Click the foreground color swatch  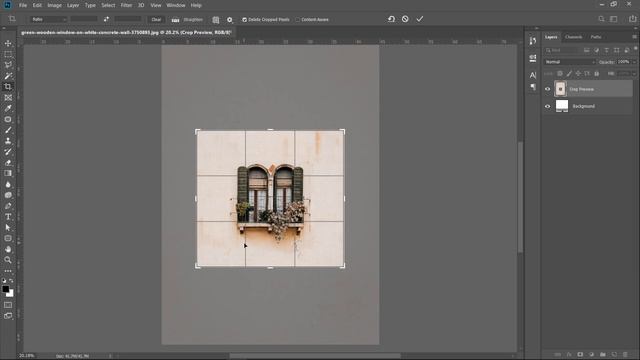pos(6,289)
